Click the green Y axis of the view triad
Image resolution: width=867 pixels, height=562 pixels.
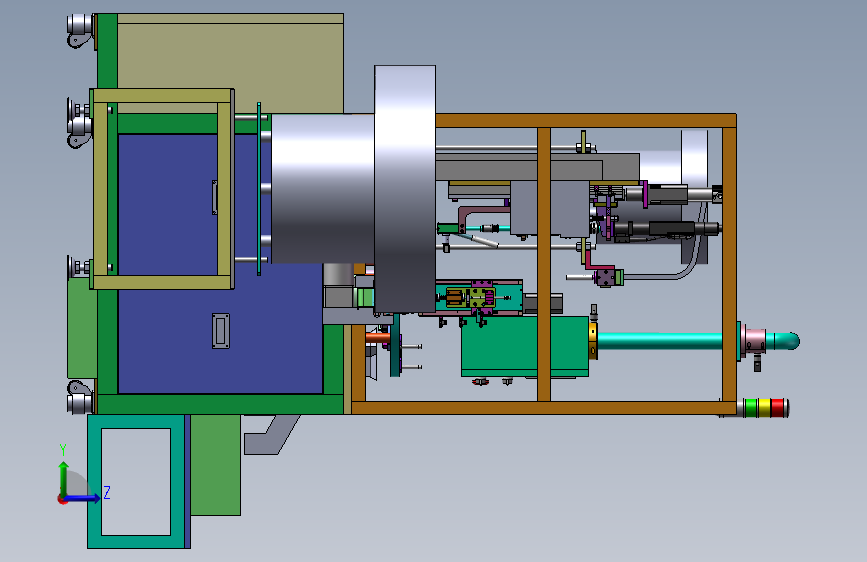(64, 478)
